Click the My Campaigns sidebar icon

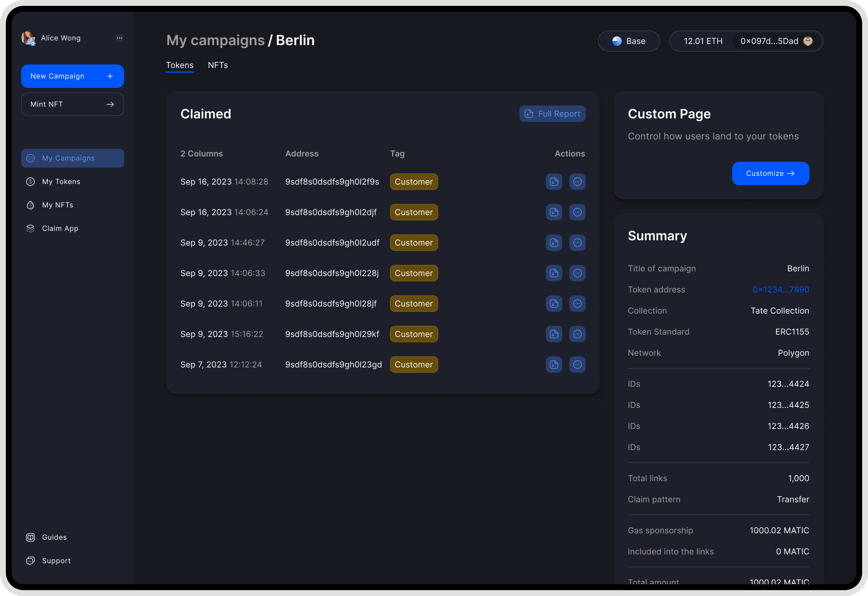tap(31, 158)
